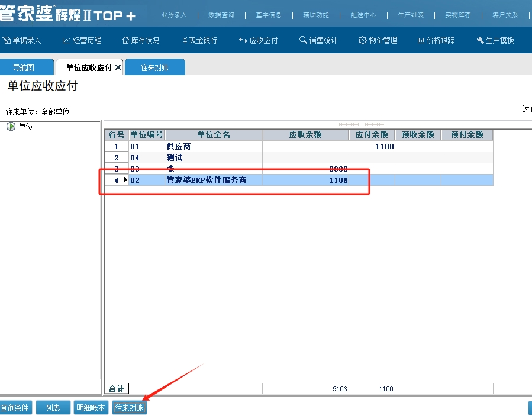Screen dimensions: 532x419
Task: Open 生产模板 from the toolbar
Action: [x=495, y=40]
